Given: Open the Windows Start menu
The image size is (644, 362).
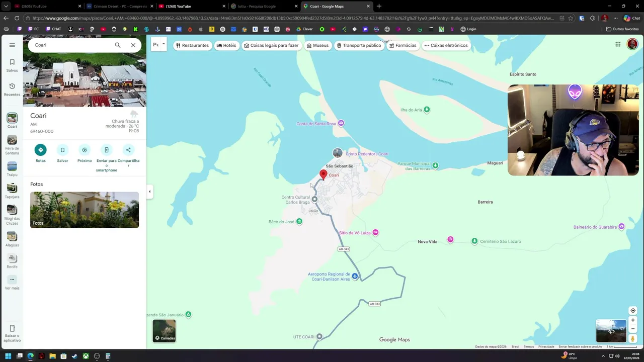Looking at the screenshot, I should [8, 356].
